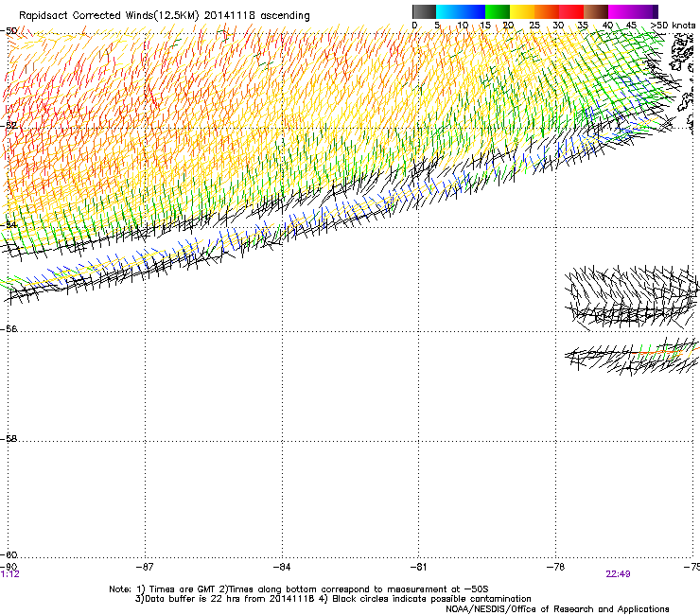Click the red 30-35 knots color swatch
The image size is (700, 615).
point(571,11)
